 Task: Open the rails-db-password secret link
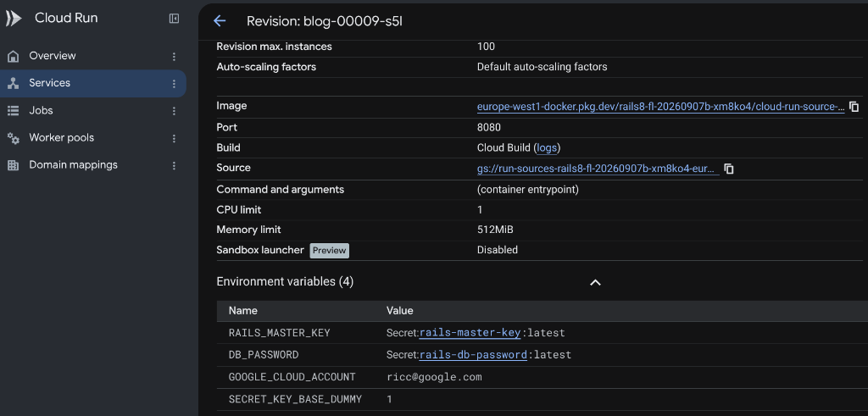point(473,355)
